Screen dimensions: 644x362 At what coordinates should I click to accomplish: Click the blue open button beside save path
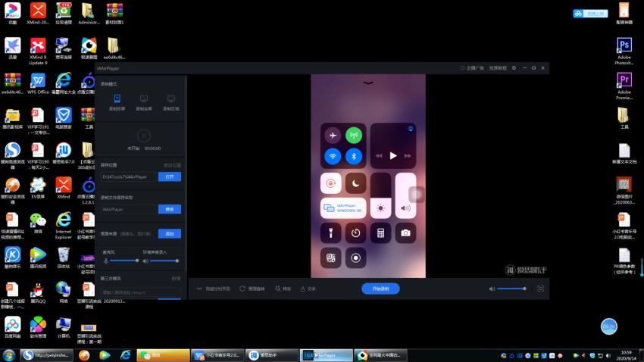click(x=170, y=176)
